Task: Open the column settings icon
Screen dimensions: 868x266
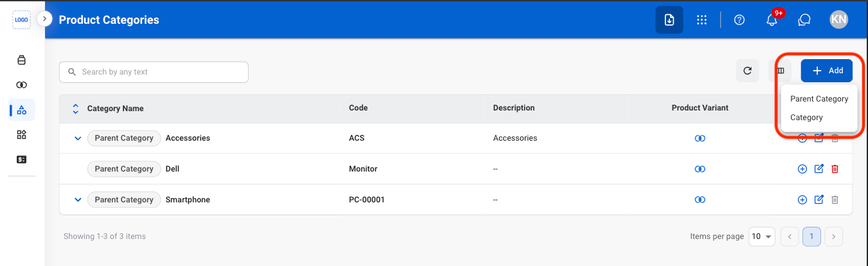Action: click(x=780, y=71)
